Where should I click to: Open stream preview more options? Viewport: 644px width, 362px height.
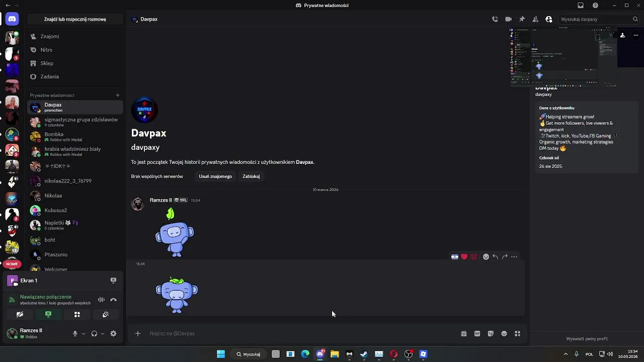(636, 35)
